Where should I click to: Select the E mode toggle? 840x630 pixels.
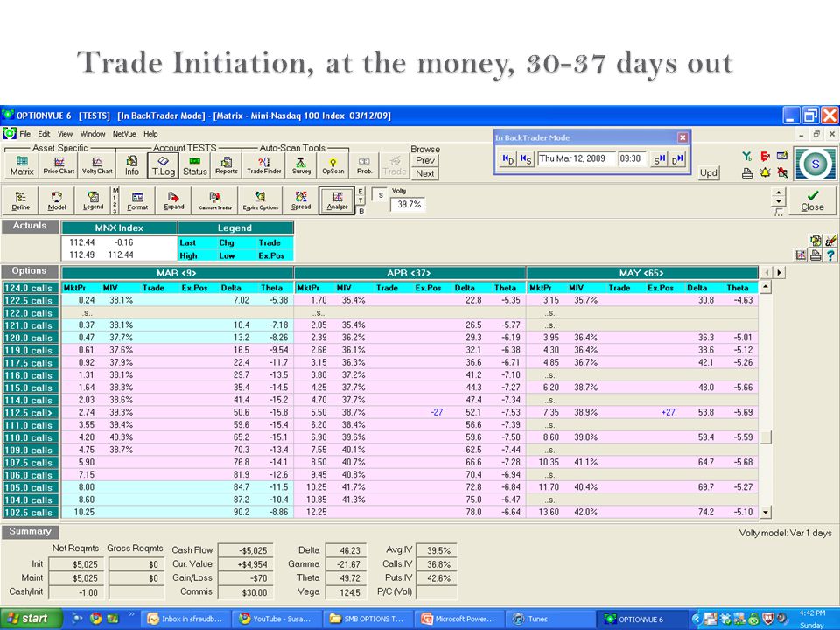point(361,192)
